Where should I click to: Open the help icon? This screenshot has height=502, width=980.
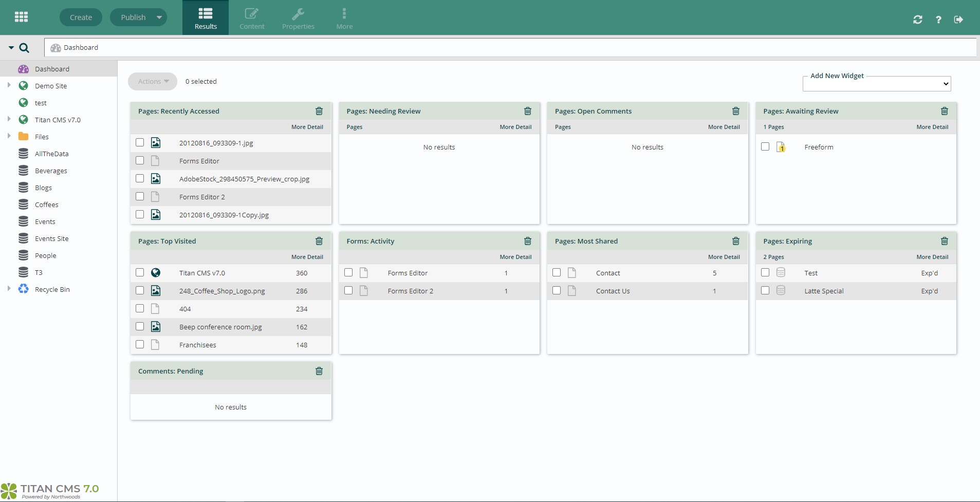(938, 20)
